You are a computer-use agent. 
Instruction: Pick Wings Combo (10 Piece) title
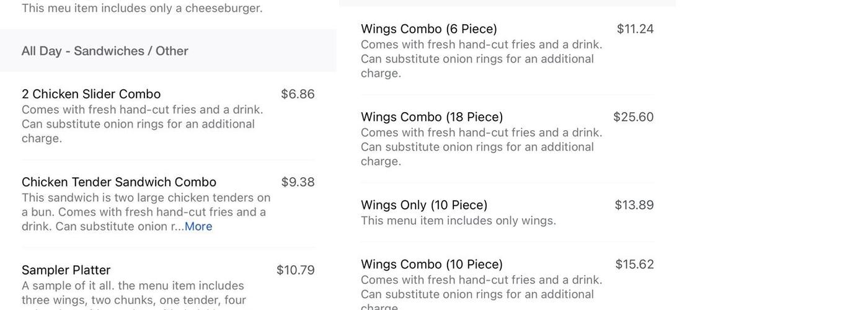pyautogui.click(x=432, y=265)
